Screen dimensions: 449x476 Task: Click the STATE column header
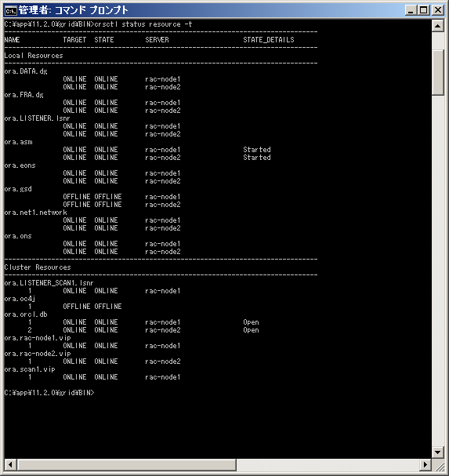point(104,40)
